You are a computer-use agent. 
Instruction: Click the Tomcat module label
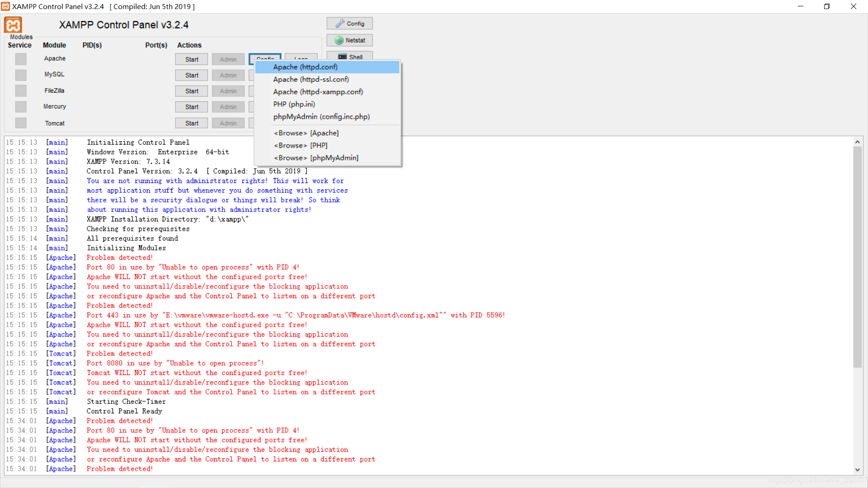pos(55,123)
